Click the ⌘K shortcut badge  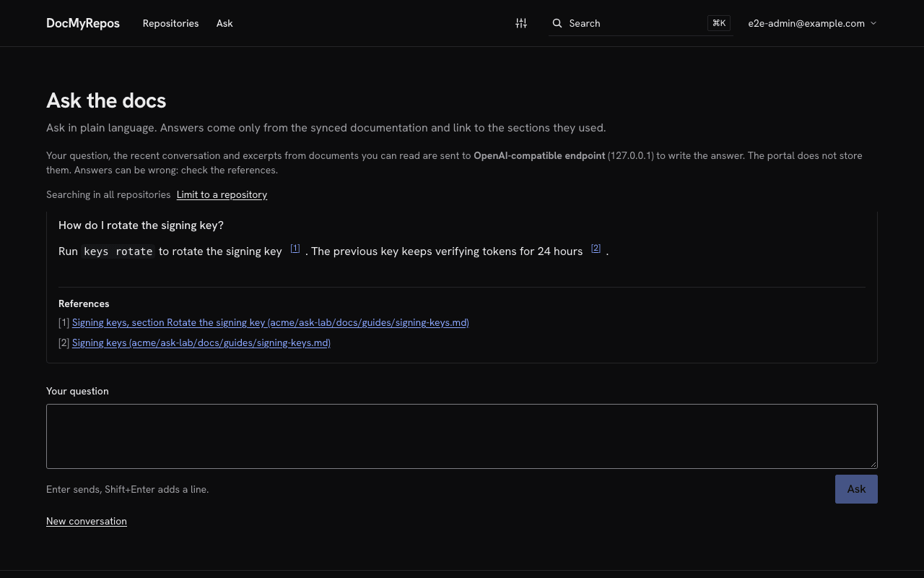719,23
